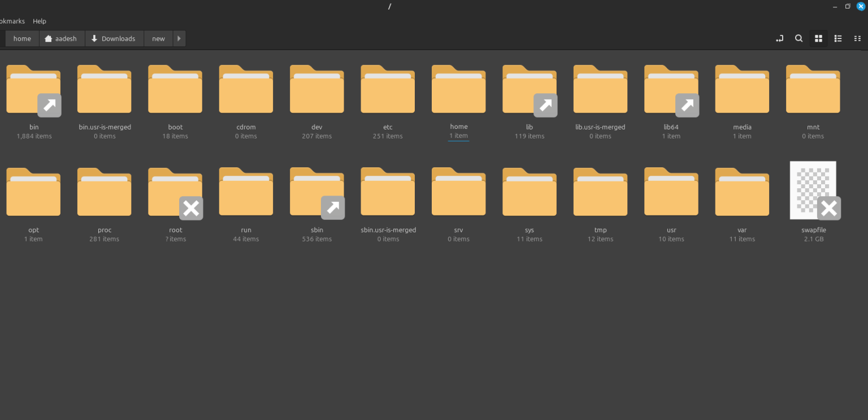Toggle the editable location entry bar

(x=779, y=38)
